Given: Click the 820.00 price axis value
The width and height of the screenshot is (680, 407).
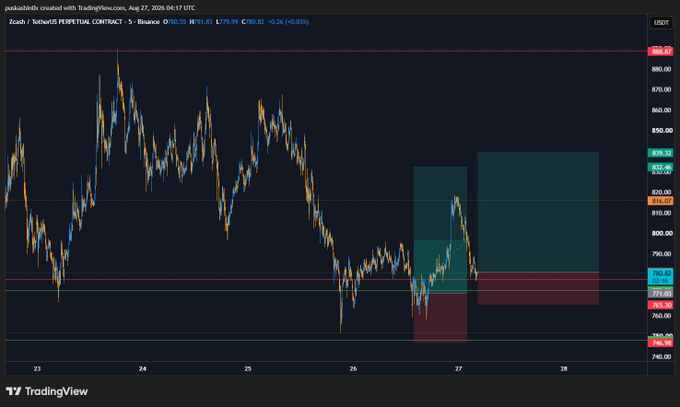Looking at the screenshot, I should [x=661, y=192].
